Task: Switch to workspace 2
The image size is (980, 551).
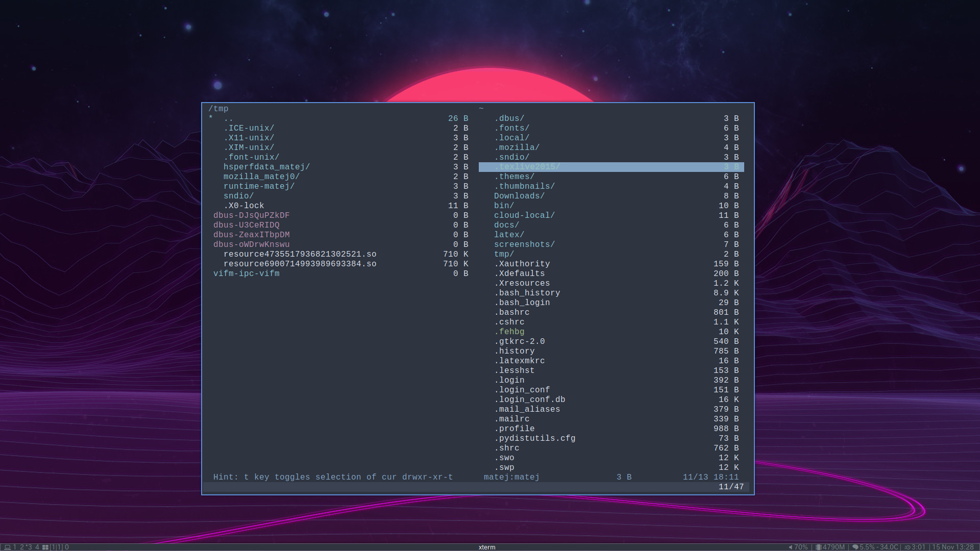Action: [x=22, y=547]
